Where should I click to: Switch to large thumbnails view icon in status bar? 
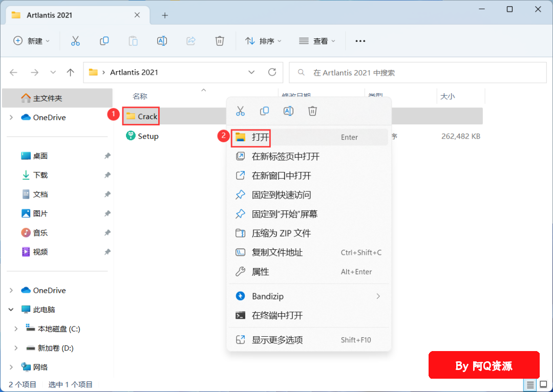[x=543, y=385]
